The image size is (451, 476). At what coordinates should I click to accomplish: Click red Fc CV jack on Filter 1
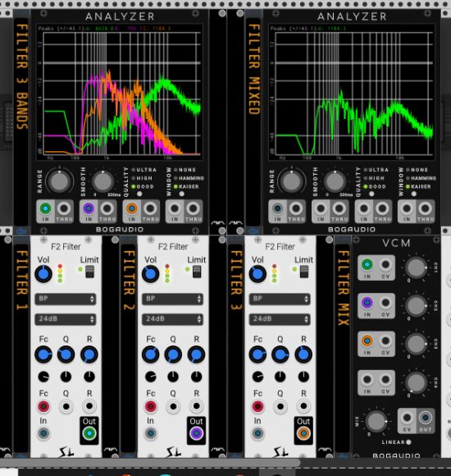43,406
